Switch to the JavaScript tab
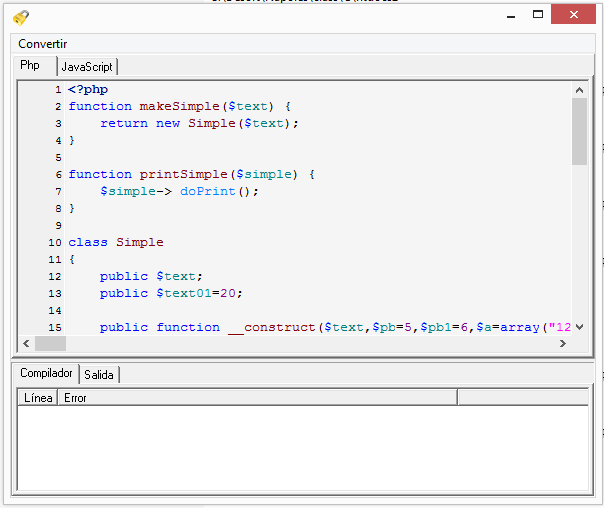 (x=87, y=67)
